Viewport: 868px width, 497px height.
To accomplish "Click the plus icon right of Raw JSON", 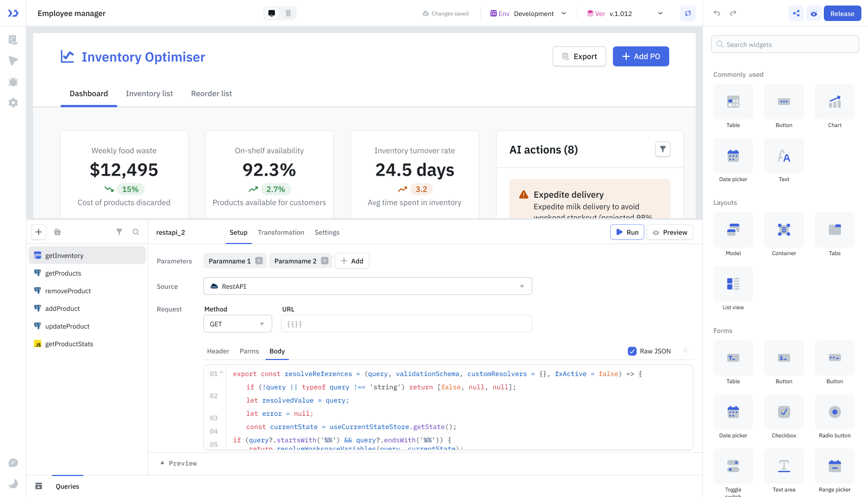I will pos(686,351).
